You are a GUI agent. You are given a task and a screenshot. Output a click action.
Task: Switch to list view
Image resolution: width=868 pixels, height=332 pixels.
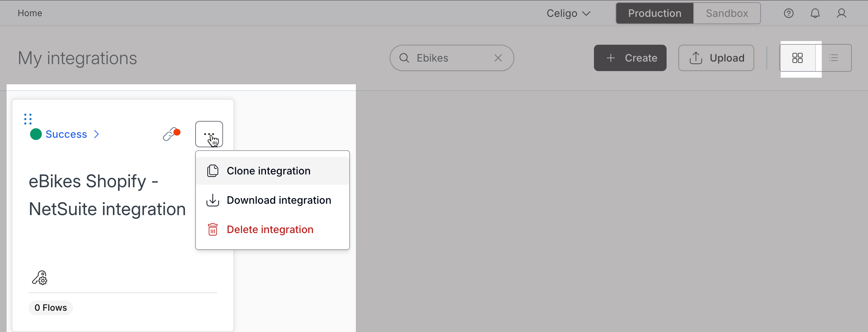[834, 58]
